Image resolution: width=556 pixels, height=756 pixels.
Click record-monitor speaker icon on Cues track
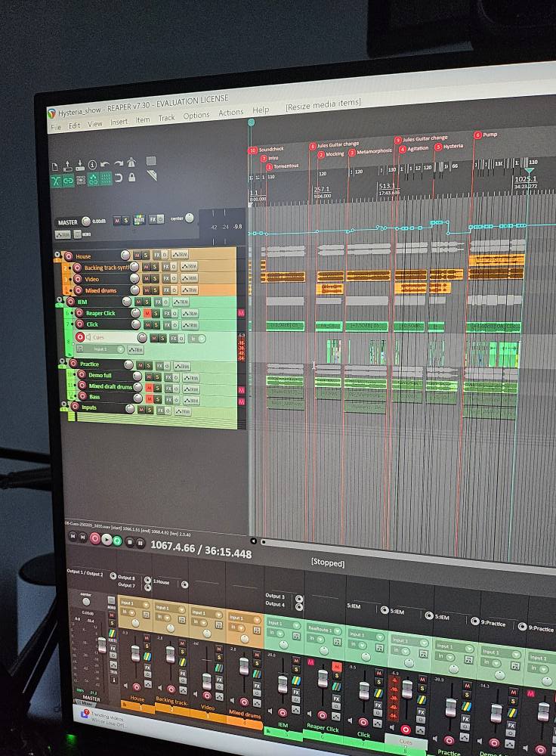[x=88, y=337]
